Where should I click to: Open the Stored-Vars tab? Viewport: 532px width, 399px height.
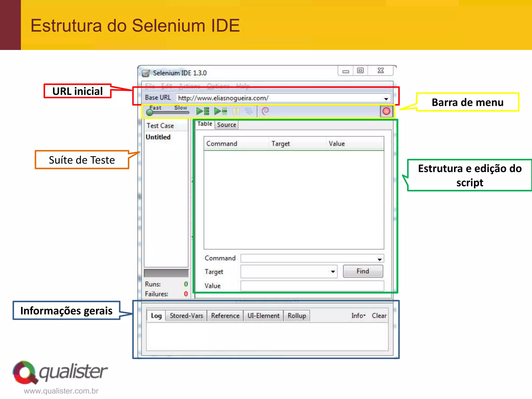pos(186,316)
